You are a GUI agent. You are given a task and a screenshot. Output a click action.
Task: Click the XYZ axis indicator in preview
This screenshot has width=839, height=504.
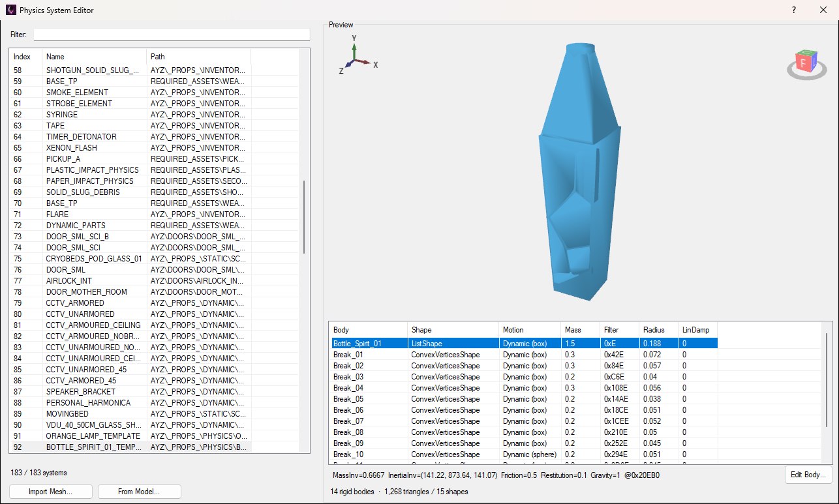(x=357, y=55)
